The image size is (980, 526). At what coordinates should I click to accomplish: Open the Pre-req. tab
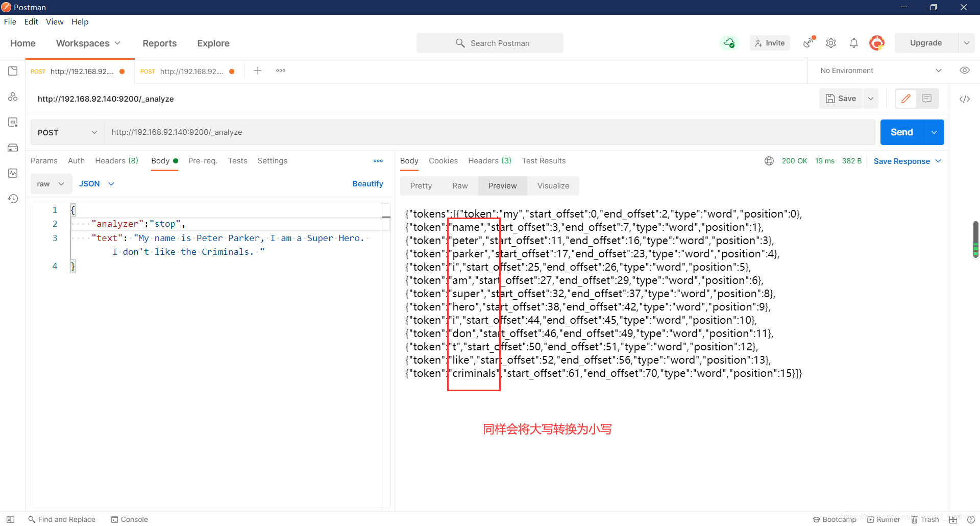203,161
